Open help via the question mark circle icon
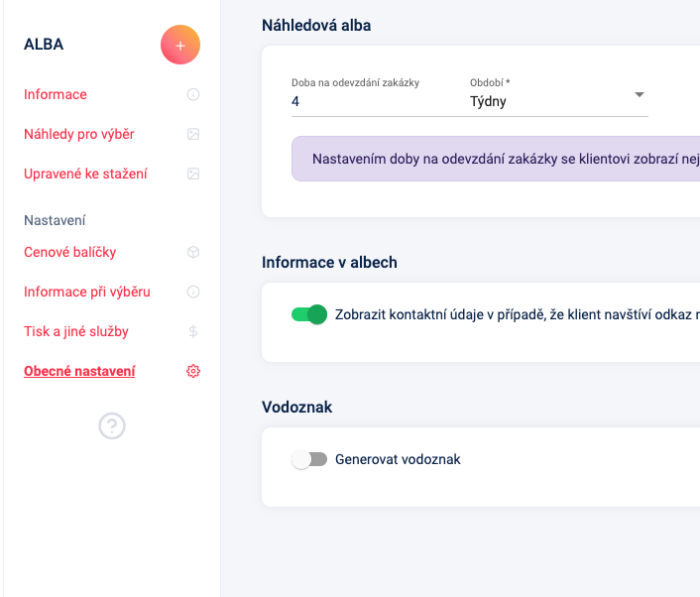700x597 pixels. (x=112, y=426)
